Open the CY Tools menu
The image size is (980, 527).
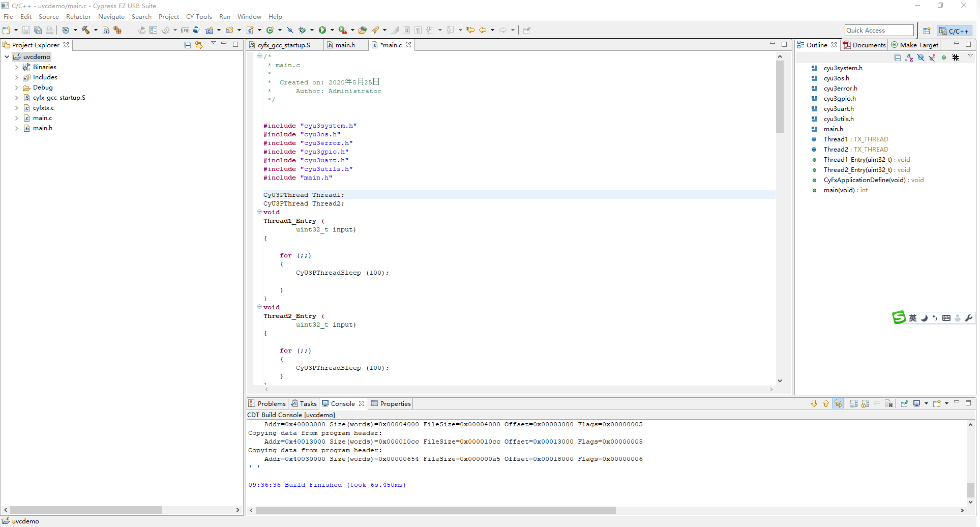(x=199, y=16)
